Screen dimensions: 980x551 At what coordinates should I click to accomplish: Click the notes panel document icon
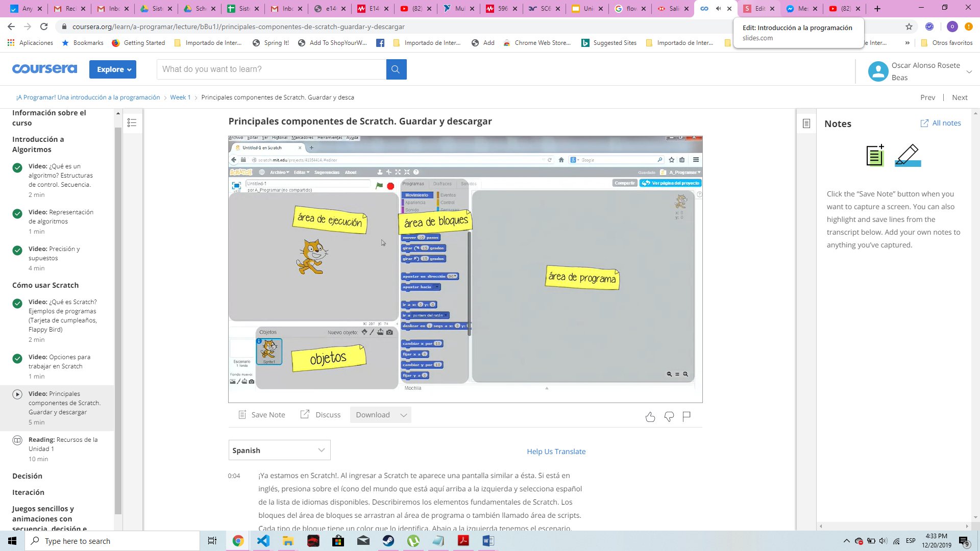806,123
